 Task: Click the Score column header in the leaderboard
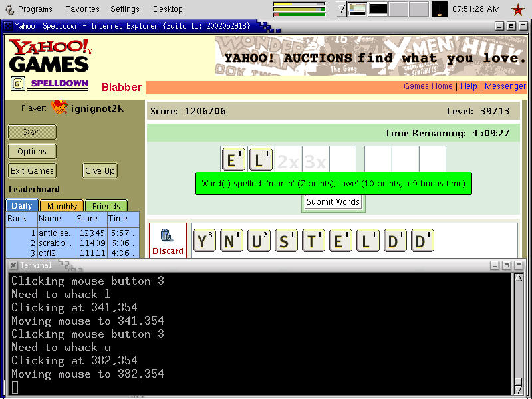92,219
